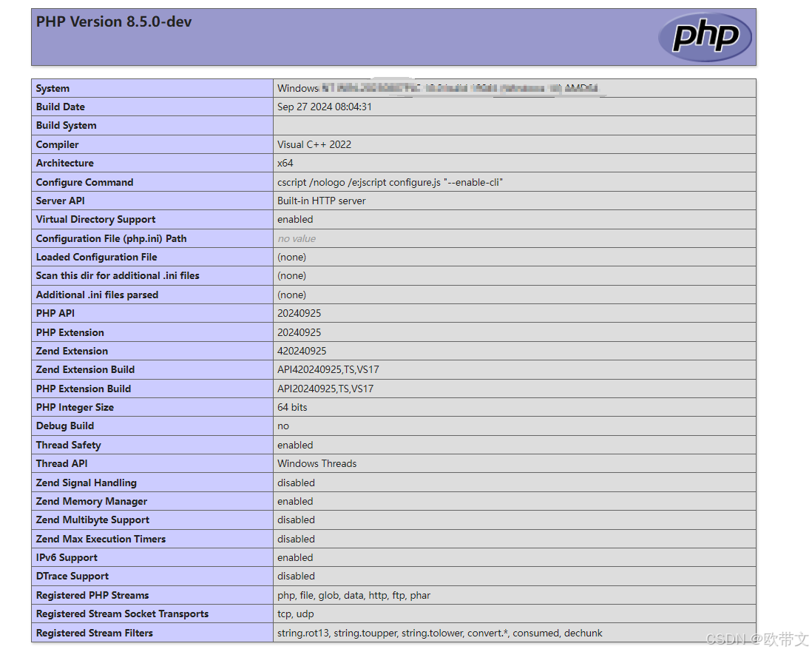Select the 64 bits integer size value
Screen dimensions: 812x652
click(292, 407)
